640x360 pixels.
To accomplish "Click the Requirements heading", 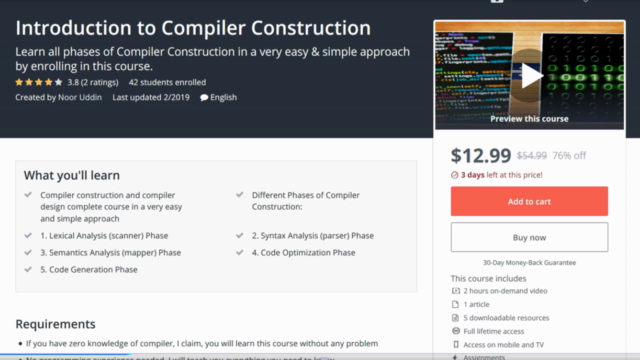I will 56,324.
